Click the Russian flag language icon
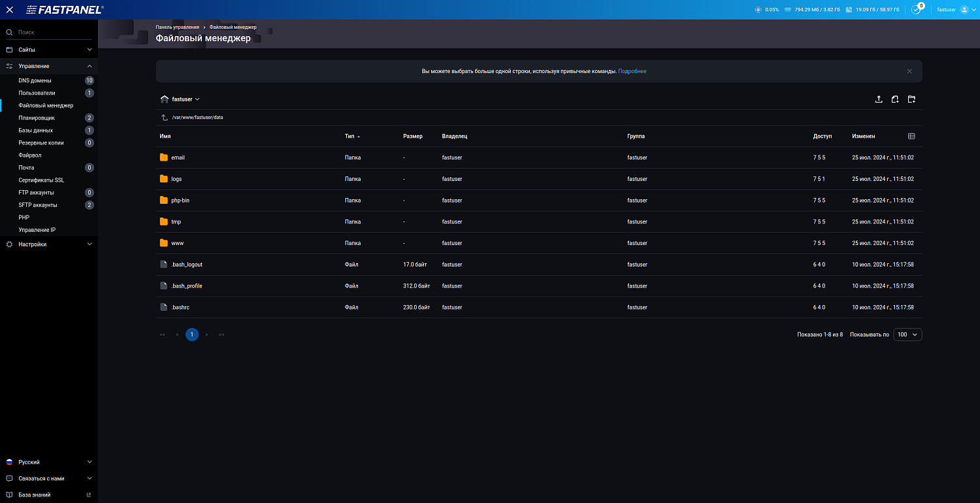Image resolution: width=980 pixels, height=503 pixels. point(9,462)
